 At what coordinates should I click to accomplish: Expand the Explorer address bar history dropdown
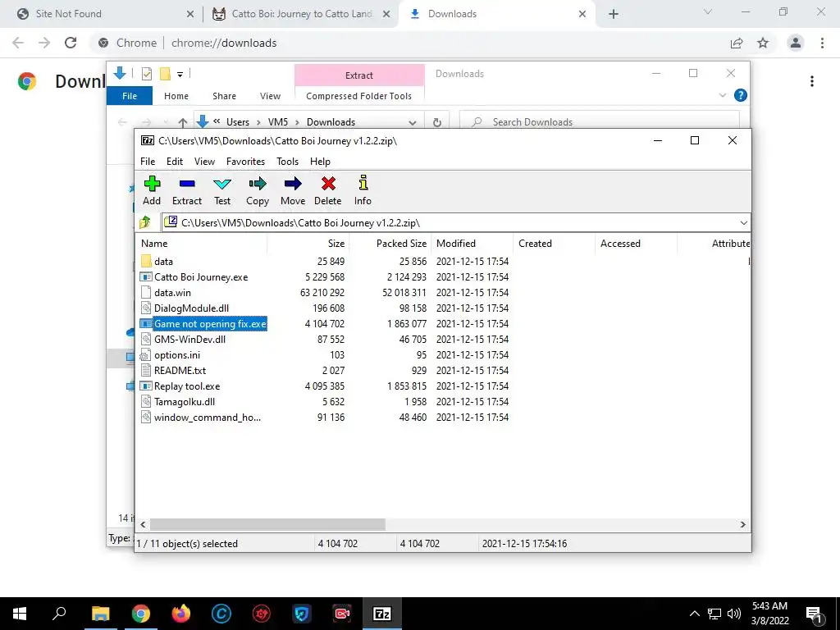coord(412,122)
